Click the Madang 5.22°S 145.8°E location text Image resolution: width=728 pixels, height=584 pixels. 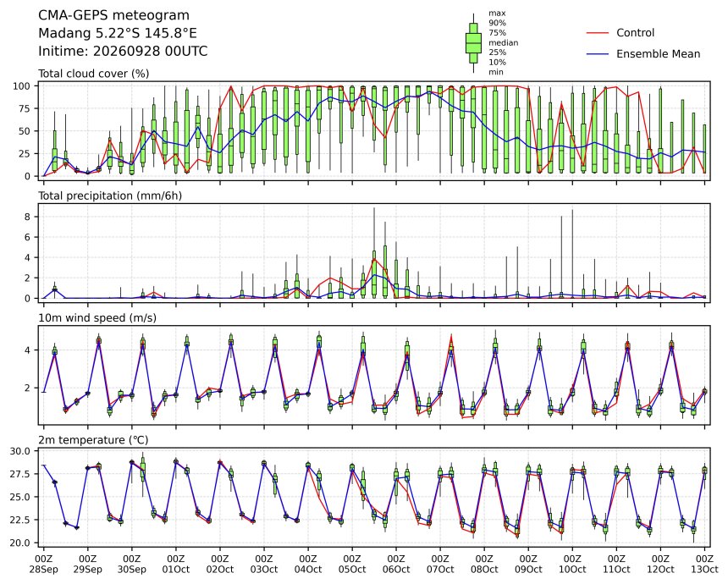(118, 33)
